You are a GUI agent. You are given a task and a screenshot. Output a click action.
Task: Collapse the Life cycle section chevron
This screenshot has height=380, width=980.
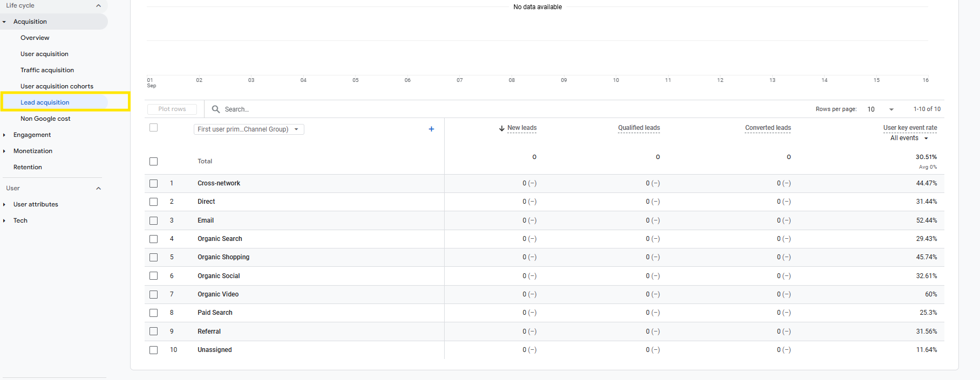(x=98, y=5)
